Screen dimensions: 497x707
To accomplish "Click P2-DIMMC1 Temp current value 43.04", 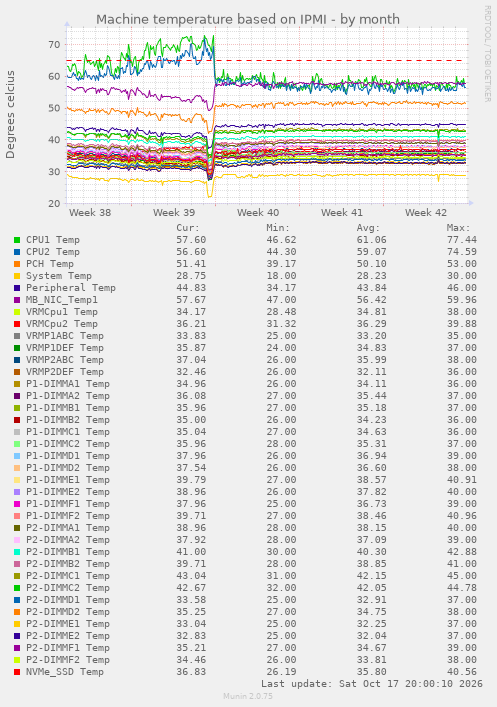I will pos(191,576).
